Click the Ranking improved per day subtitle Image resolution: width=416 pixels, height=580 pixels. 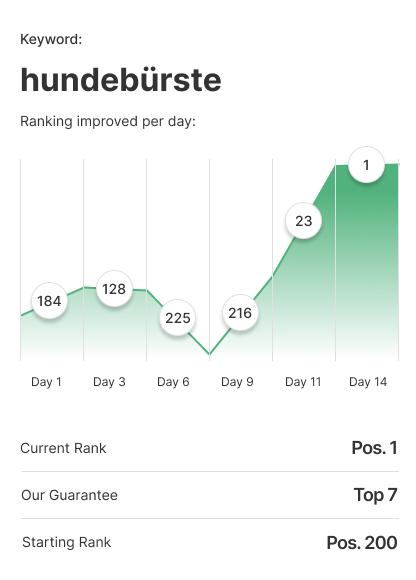(x=108, y=121)
